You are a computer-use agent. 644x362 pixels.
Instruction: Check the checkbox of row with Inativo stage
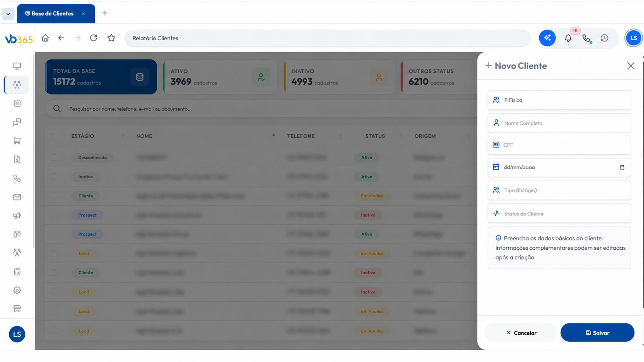pos(54,177)
